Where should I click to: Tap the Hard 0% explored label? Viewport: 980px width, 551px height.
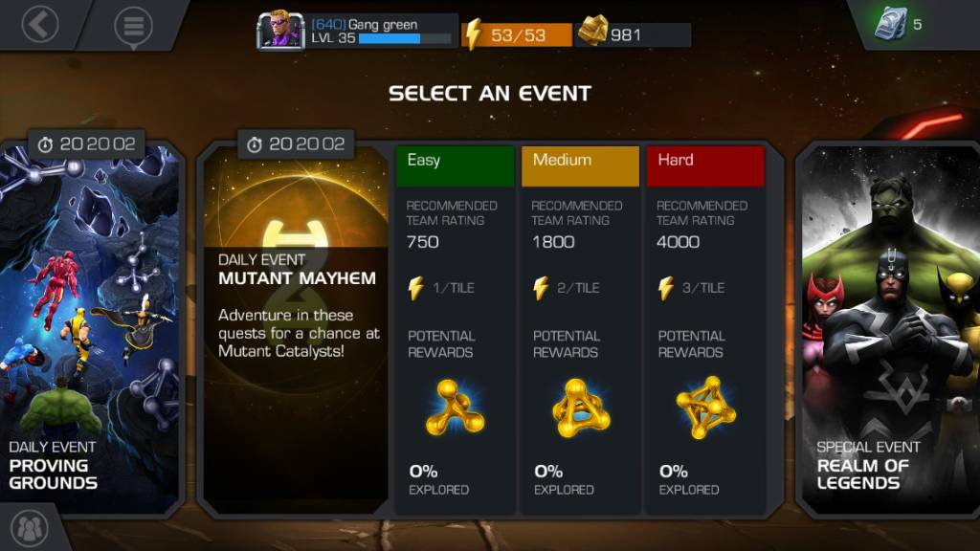coord(689,480)
